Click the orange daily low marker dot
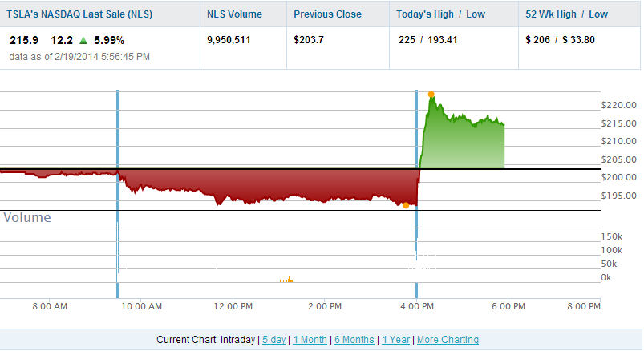The width and height of the screenshot is (644, 351). tap(406, 205)
